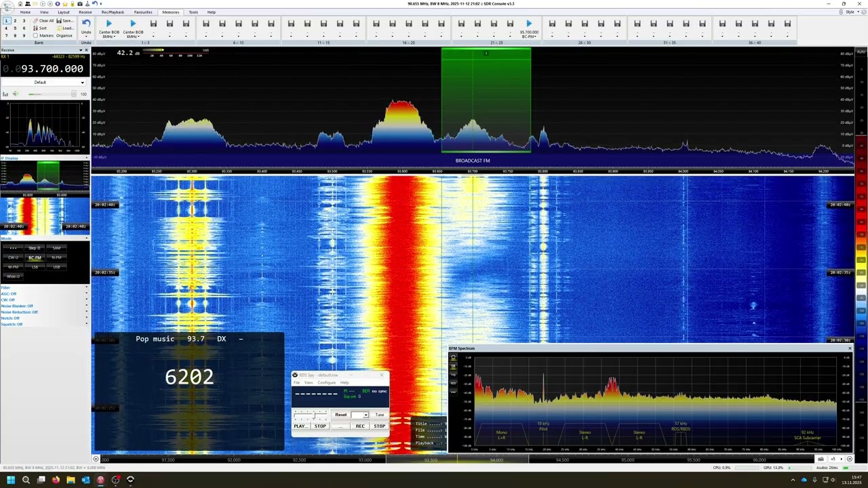Image resolution: width=868 pixels, height=488 pixels.
Task: Select W-FM demodulation mode
Action: click(13, 267)
